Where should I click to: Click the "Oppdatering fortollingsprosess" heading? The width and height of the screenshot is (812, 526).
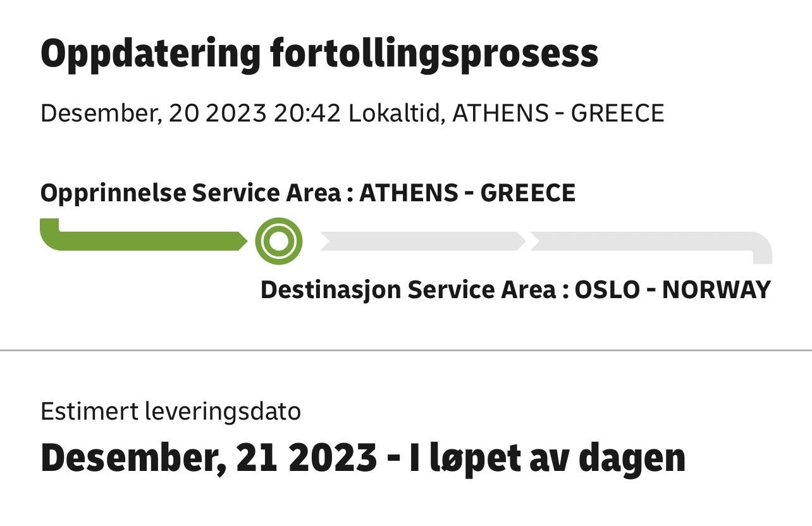[x=319, y=54]
